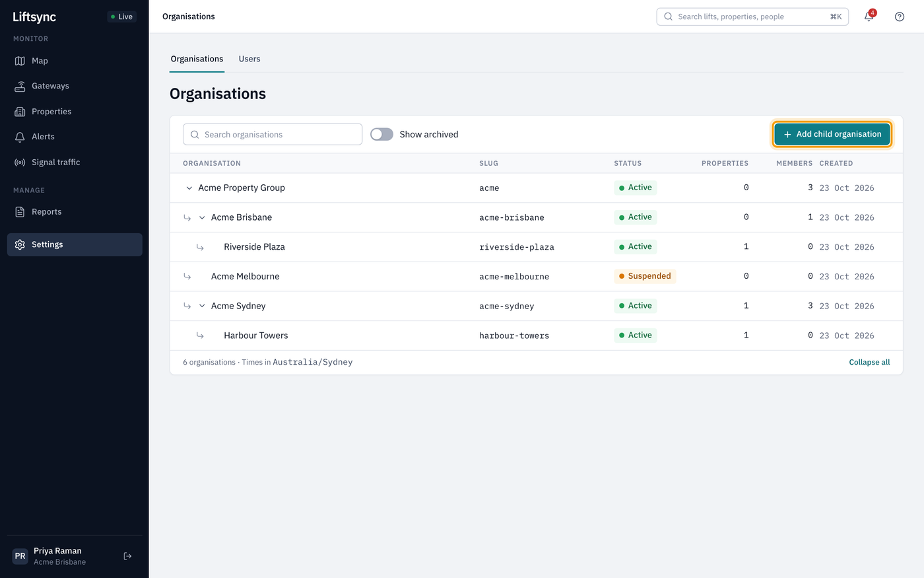Click the Liftsync logo
Screen dimensions: 924x578
[34, 17]
